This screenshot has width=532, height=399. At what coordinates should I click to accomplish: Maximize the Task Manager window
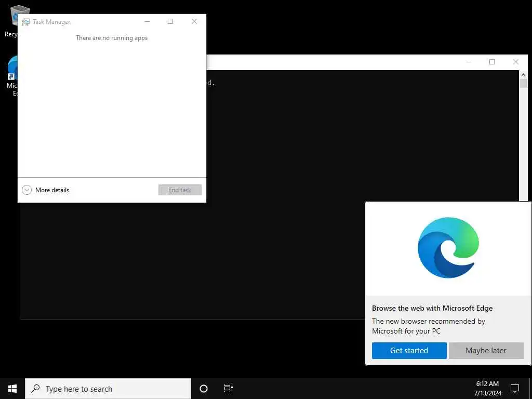pos(170,21)
